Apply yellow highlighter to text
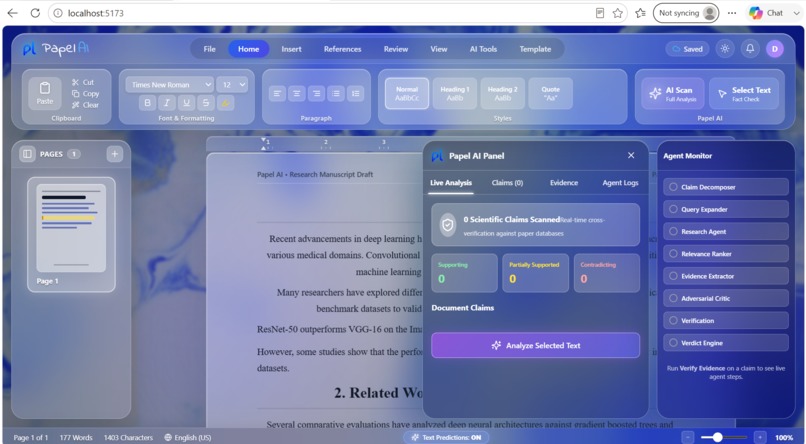Viewport: 806px width, 444px height. pyautogui.click(x=225, y=103)
